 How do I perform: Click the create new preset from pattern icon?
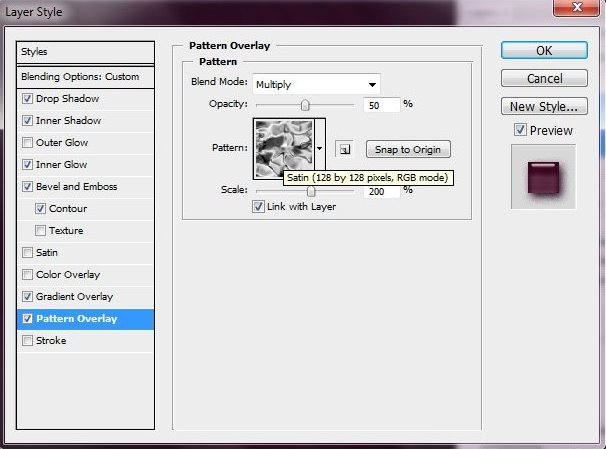click(x=343, y=149)
